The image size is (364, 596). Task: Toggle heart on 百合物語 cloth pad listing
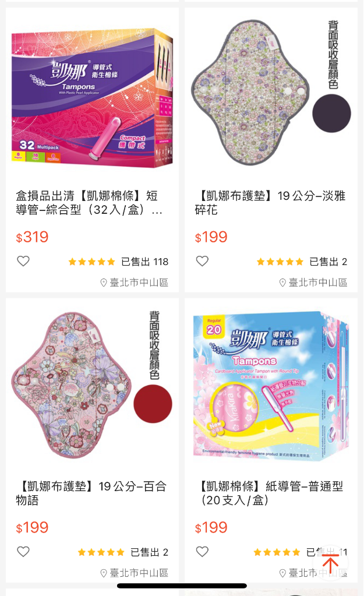(x=23, y=552)
